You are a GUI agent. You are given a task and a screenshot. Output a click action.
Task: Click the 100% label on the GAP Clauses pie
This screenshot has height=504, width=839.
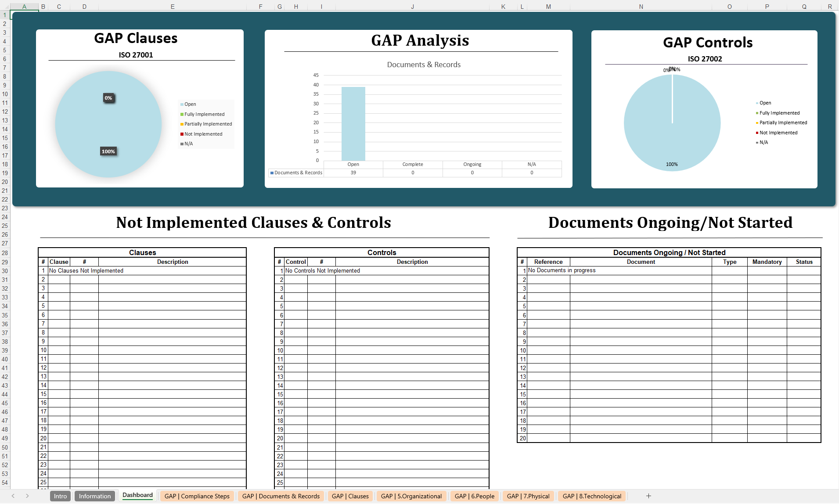tap(108, 151)
